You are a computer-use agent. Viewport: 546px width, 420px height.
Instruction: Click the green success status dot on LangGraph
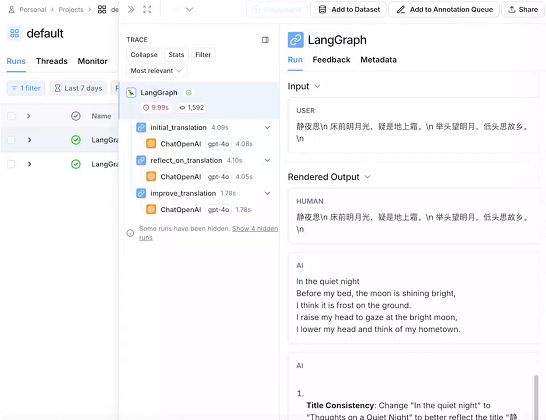189,93
